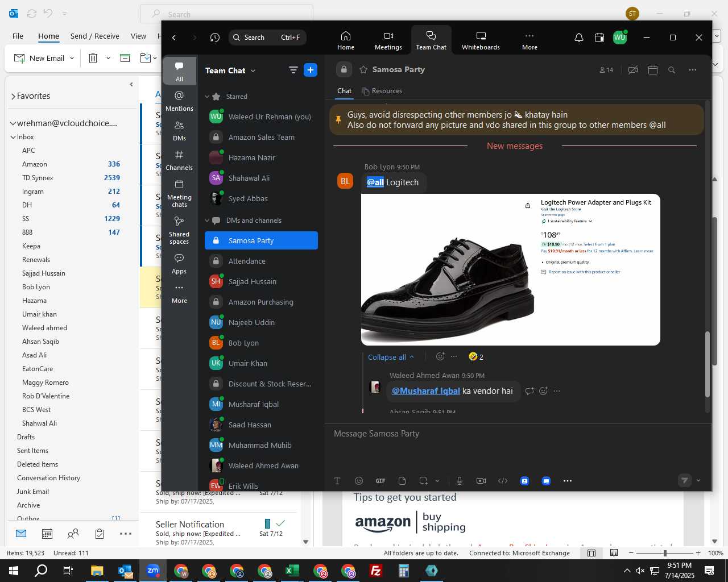Viewport: 728px width, 582px height.
Task: Toggle text formatting in composer
Action: tap(337, 481)
